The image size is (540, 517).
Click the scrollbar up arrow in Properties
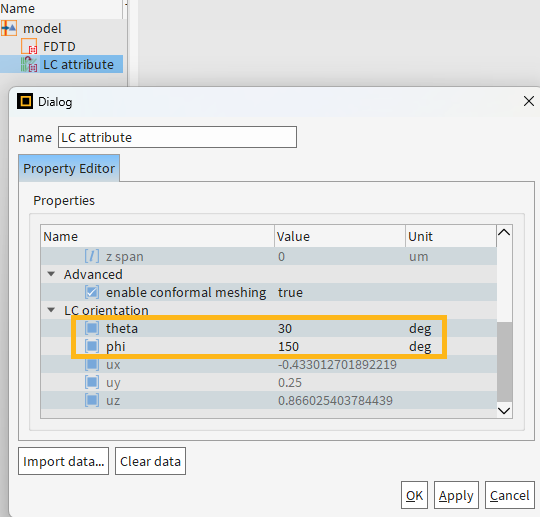tap(504, 232)
